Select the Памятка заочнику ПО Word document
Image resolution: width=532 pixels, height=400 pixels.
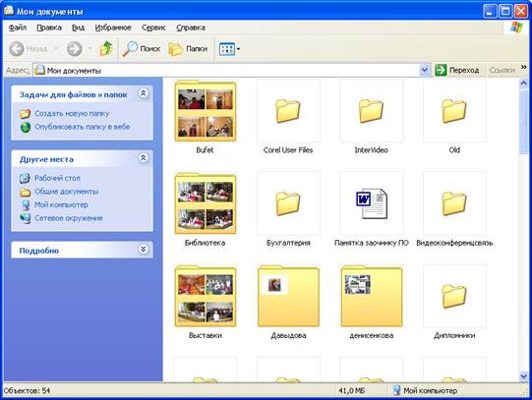click(x=372, y=203)
